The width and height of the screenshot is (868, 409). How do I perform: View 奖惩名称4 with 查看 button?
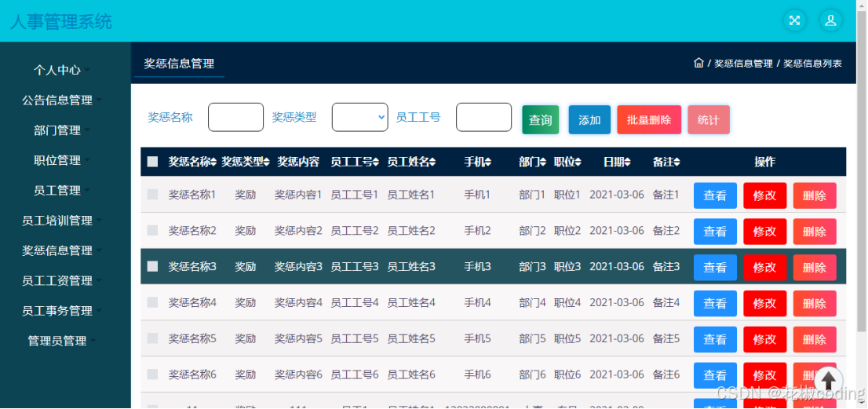[x=715, y=303]
